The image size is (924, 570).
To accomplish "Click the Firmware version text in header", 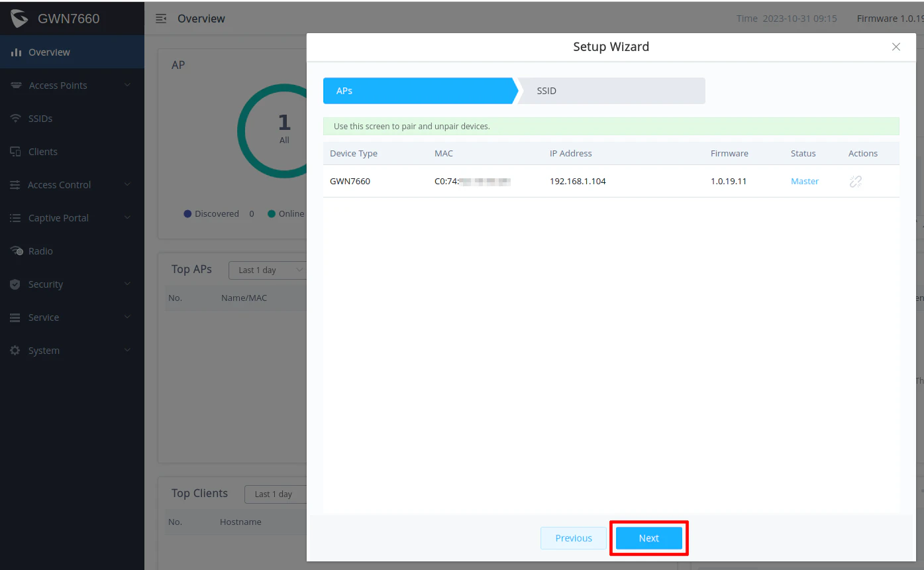I will pos(890,19).
